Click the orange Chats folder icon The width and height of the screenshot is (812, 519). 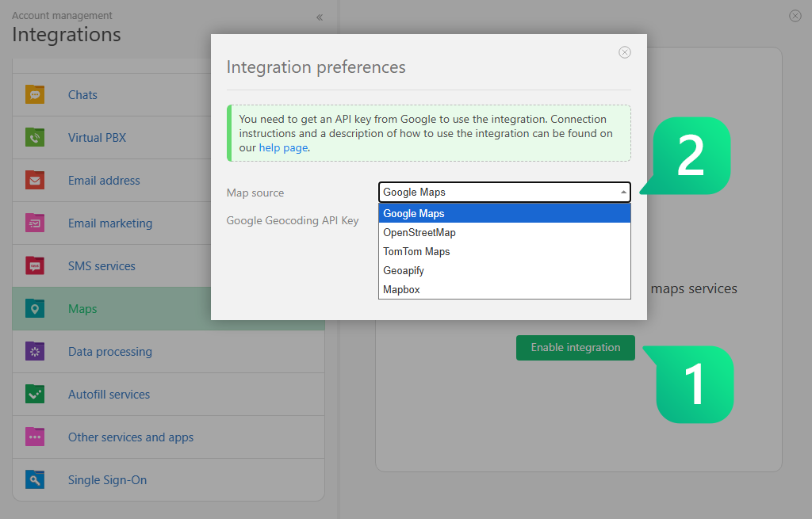(x=35, y=95)
